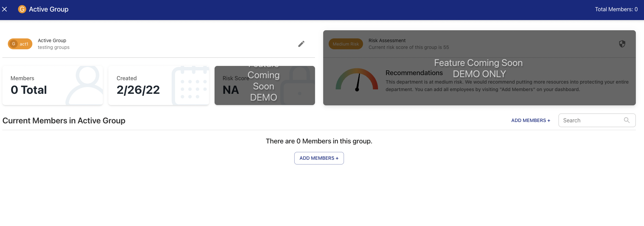
Task: Click the outlined ADD MEMBERS + button
Action: [x=319, y=158]
